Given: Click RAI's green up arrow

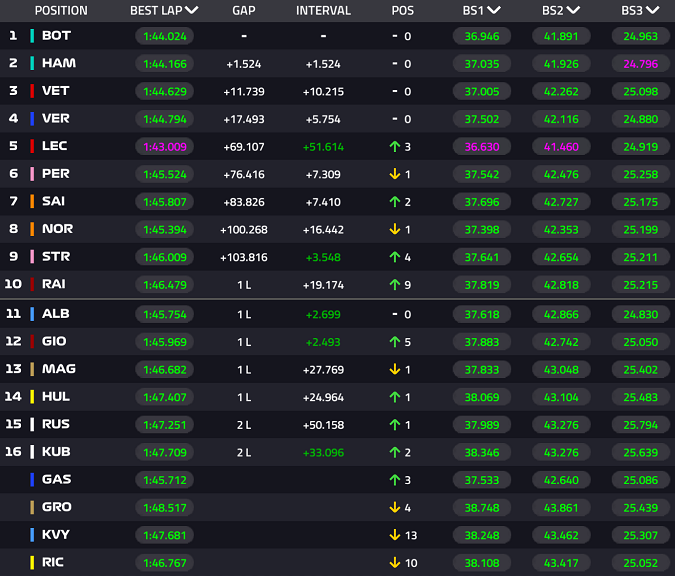Looking at the screenshot, I should pos(395,285).
